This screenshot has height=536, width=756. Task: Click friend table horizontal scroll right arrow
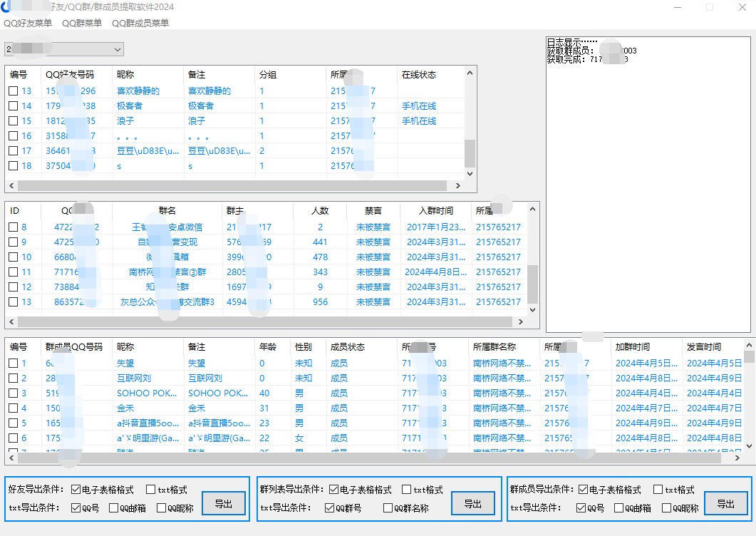(x=457, y=185)
